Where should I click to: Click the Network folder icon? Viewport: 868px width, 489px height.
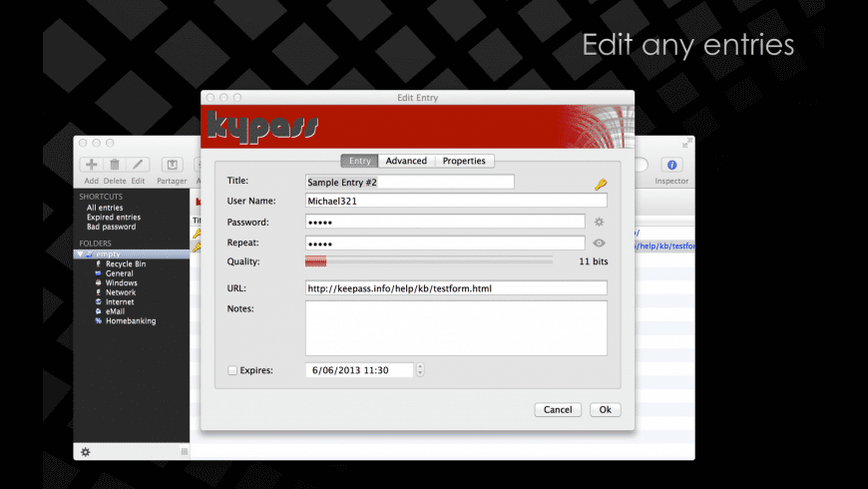(99, 292)
